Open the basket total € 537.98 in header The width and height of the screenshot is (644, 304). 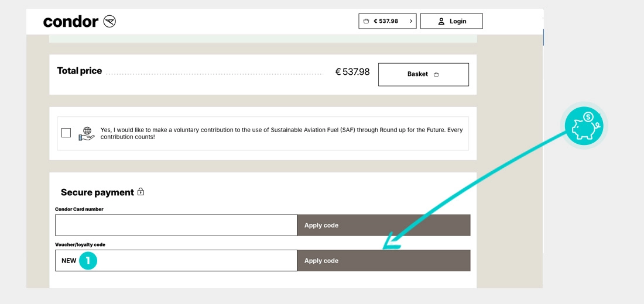[x=388, y=21]
